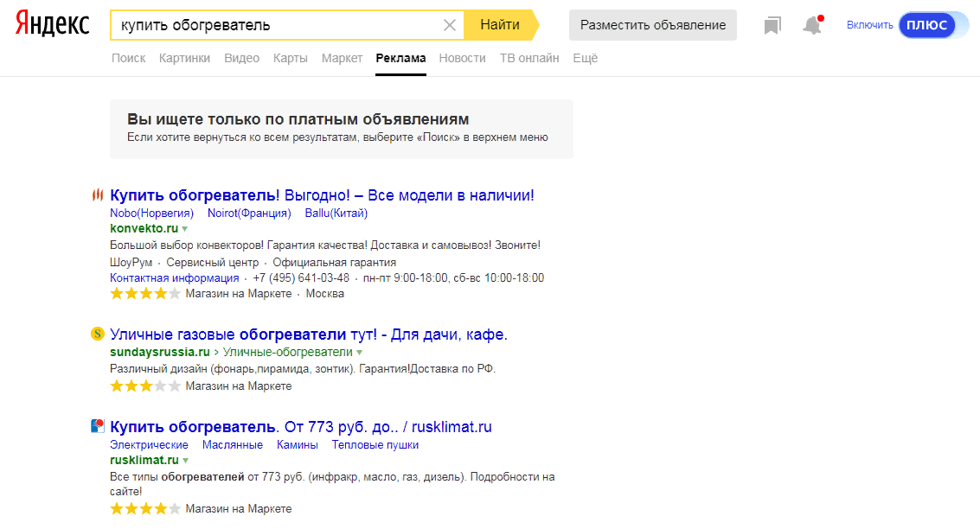The width and height of the screenshot is (980, 529).
Task: Click the ПЛЮС badge icon
Action: click(927, 25)
